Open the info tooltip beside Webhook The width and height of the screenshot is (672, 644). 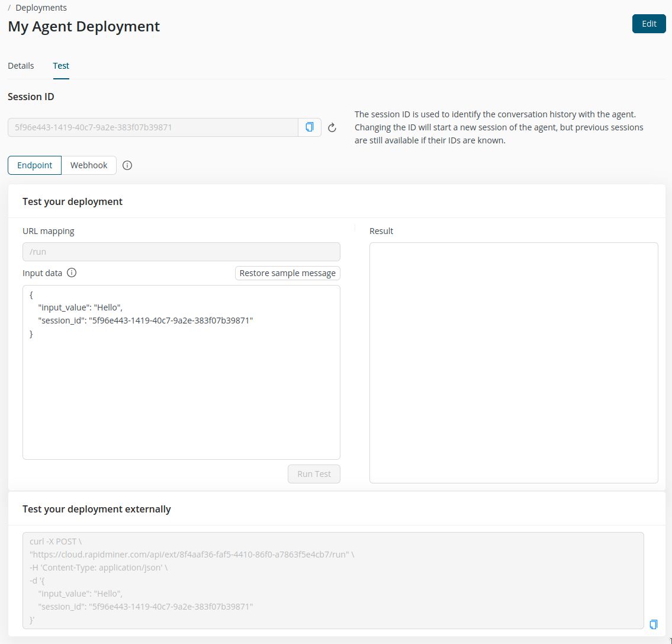127,165
